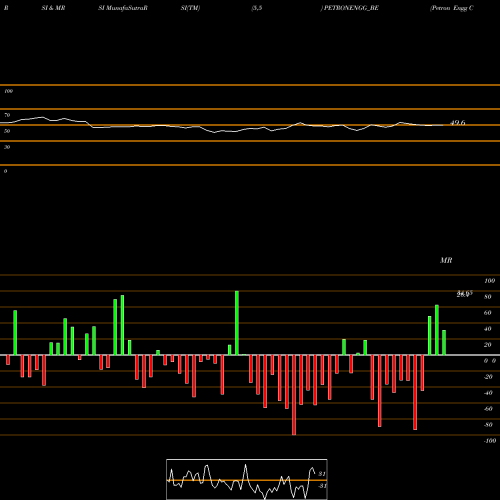Click the MR axis label 80

(488, 297)
